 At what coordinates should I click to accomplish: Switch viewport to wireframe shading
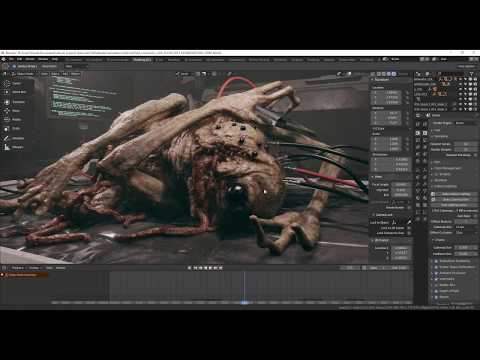point(379,74)
